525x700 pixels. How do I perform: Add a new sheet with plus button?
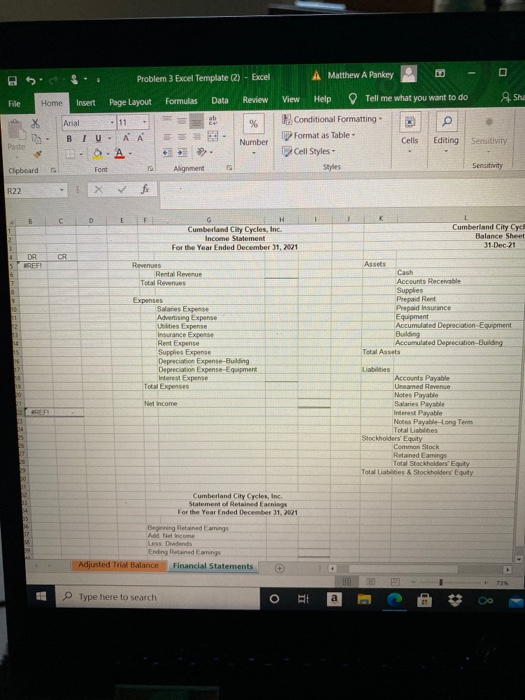tap(279, 568)
